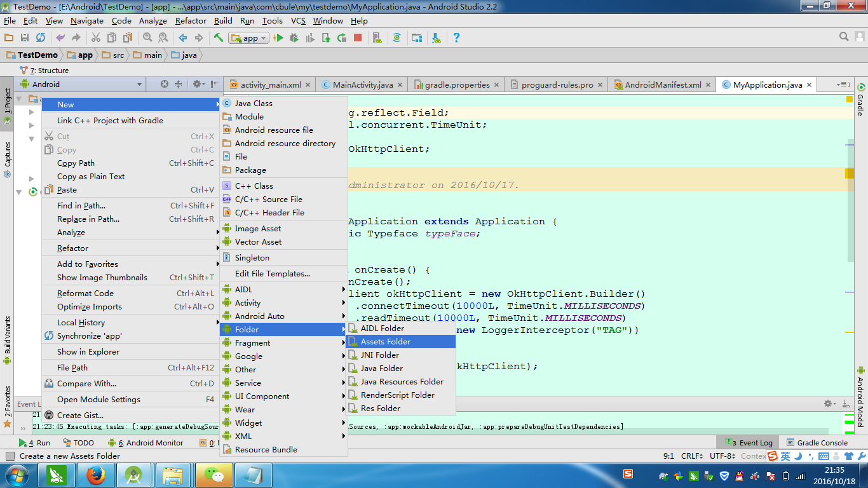
Task: Open the Refactor menu in menu bar
Action: (191, 20)
